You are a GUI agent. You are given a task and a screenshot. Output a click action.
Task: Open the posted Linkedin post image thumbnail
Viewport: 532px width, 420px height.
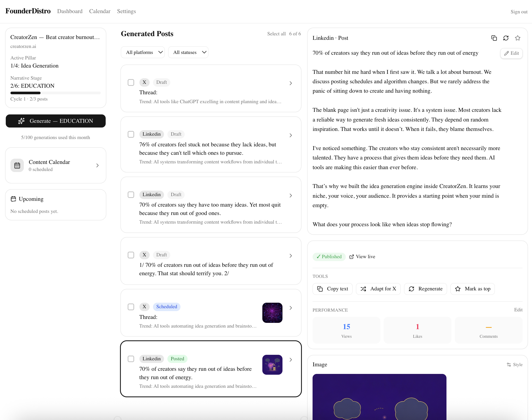(x=272, y=365)
